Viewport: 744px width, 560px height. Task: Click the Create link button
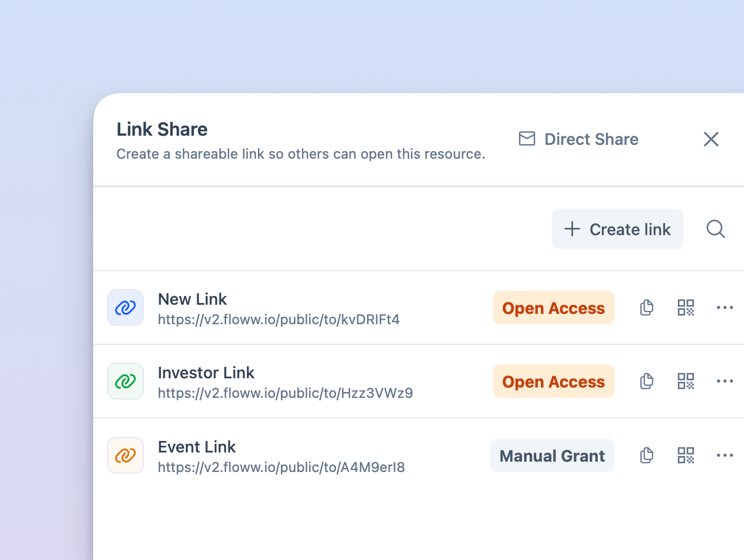point(617,229)
